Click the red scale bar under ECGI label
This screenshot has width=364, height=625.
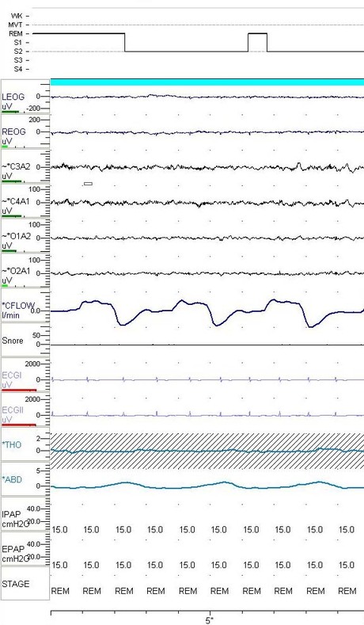coord(19,390)
